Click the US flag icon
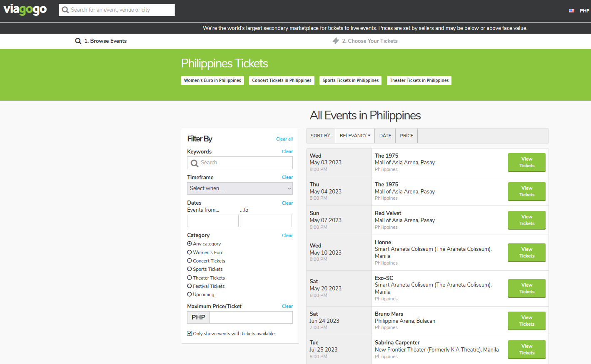Image resolution: width=591 pixels, height=364 pixels. click(571, 11)
